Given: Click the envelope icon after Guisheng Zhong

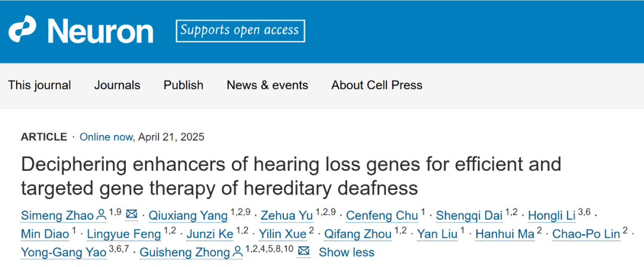Looking at the screenshot, I should [x=304, y=251].
